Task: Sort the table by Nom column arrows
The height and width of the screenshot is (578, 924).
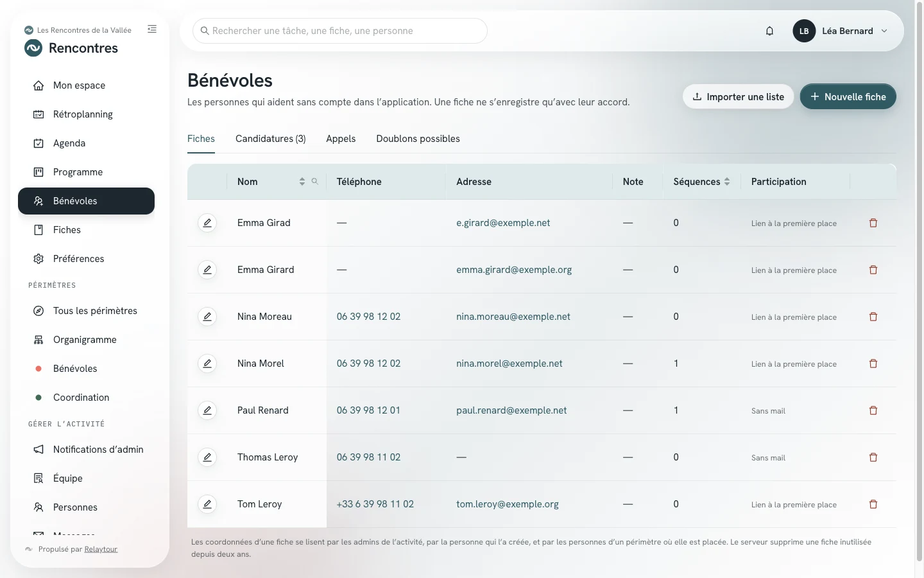Action: pyautogui.click(x=302, y=182)
